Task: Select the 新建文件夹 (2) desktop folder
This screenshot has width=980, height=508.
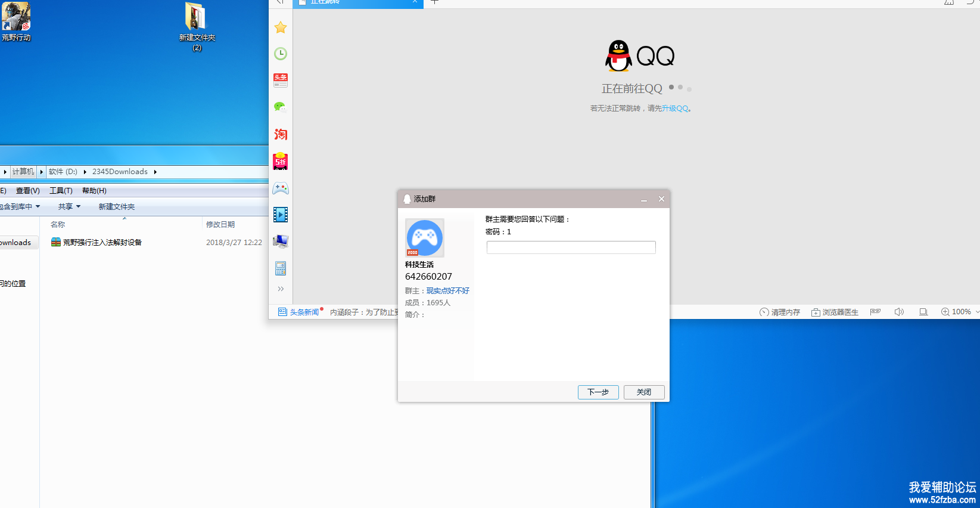Action: coord(197,27)
